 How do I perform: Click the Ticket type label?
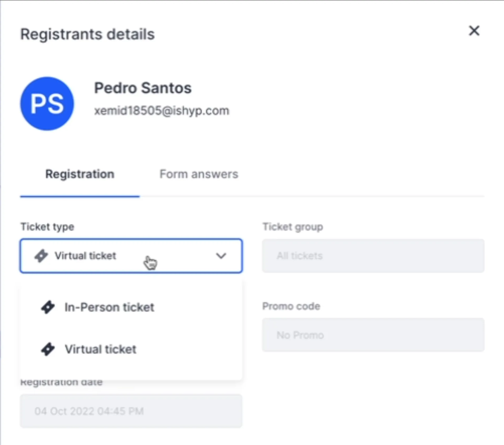pyautogui.click(x=47, y=227)
